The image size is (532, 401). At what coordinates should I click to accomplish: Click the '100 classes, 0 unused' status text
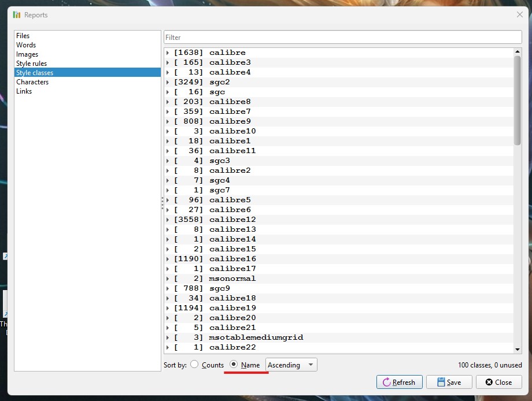[x=490, y=365]
